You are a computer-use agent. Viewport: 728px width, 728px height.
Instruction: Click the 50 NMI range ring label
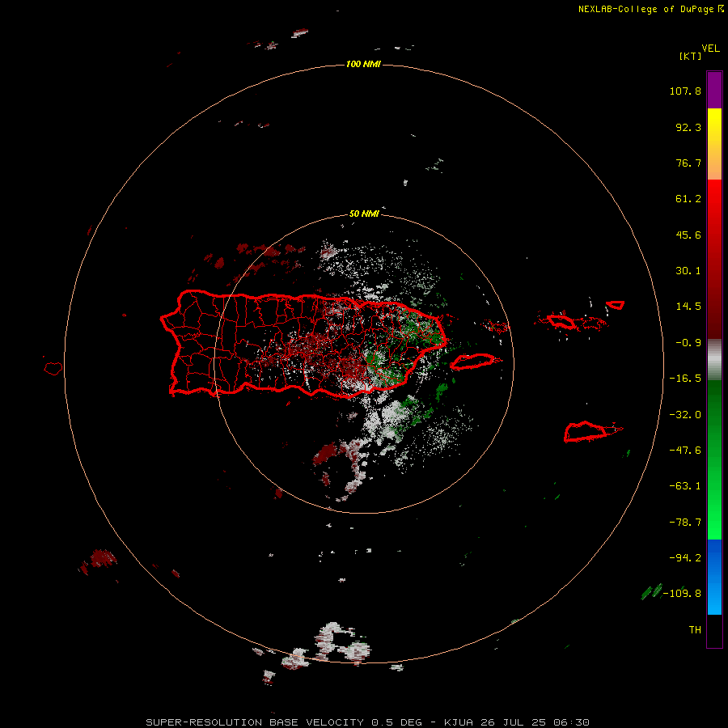click(x=364, y=214)
